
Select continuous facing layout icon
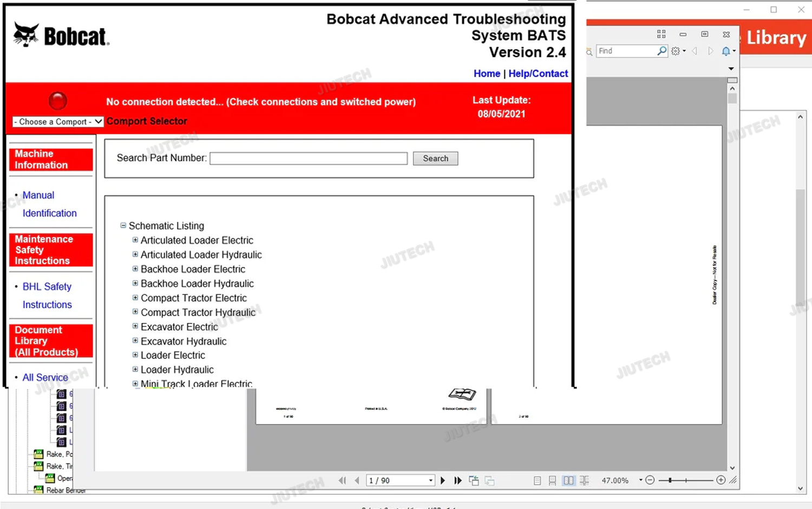click(x=584, y=480)
